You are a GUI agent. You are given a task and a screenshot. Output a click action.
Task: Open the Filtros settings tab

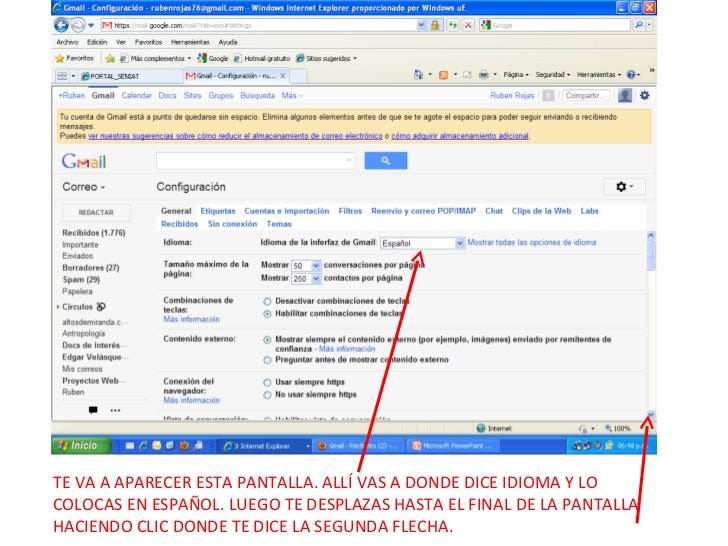(350, 211)
